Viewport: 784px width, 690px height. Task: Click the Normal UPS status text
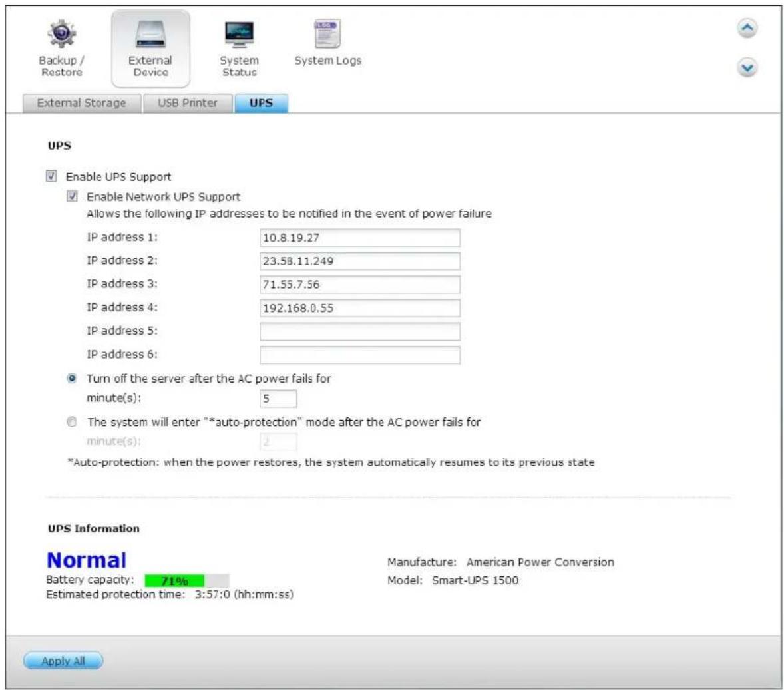pyautogui.click(x=87, y=560)
